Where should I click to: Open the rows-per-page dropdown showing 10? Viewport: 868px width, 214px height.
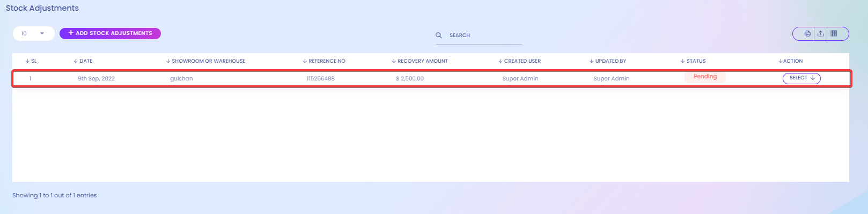pos(33,33)
